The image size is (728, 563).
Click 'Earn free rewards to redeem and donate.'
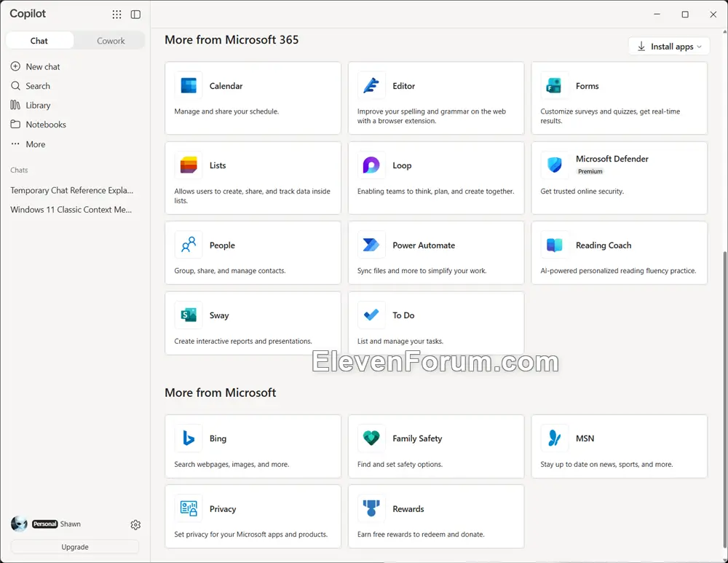(x=421, y=534)
